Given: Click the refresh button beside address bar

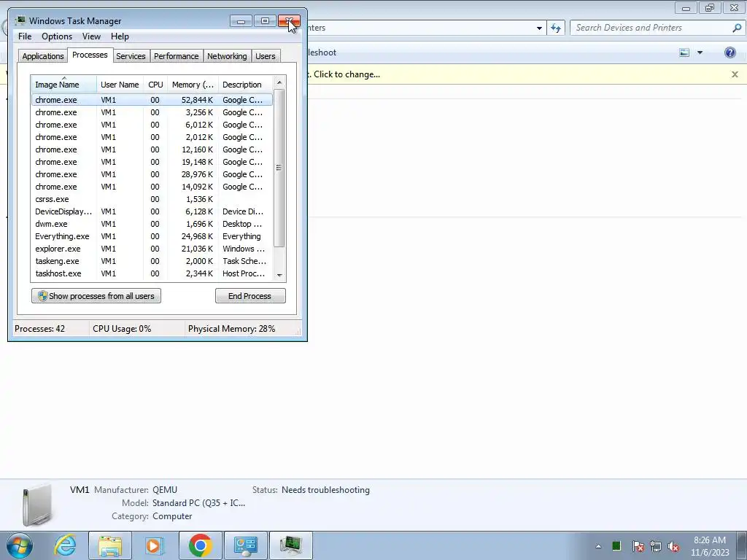Looking at the screenshot, I should (556, 28).
